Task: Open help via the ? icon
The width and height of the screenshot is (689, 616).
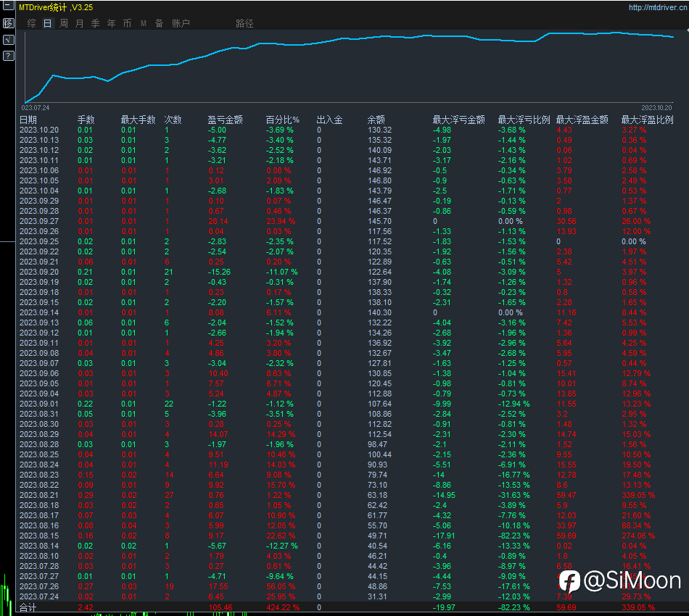Action: (x=9, y=56)
